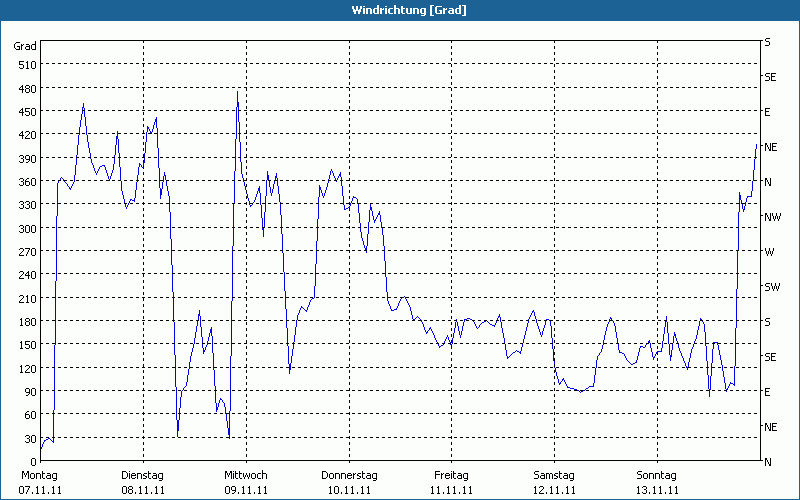This screenshot has width=800, height=500.
Task: Click the "W" compass direction label
Action: pyautogui.click(x=769, y=252)
